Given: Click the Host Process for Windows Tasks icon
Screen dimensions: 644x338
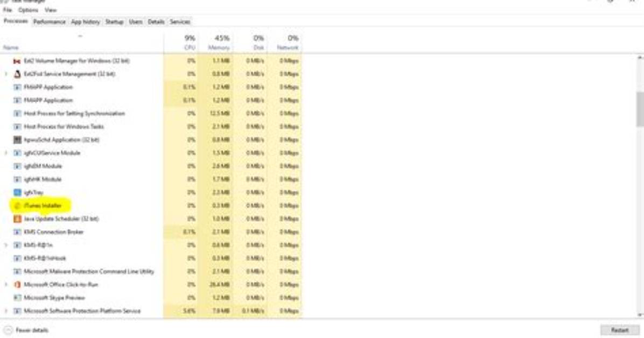Looking at the screenshot, I should point(17,126).
